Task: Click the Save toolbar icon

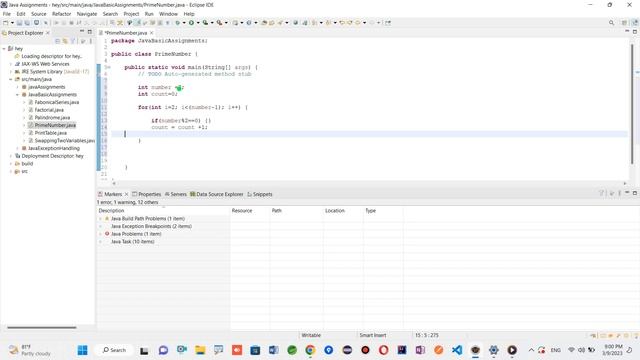Action: (19, 23)
